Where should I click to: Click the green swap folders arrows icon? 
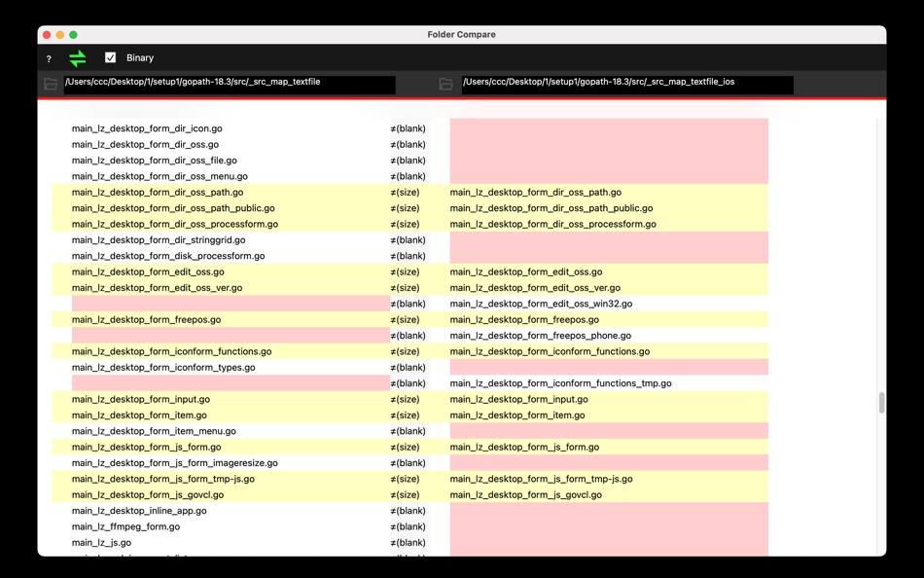[77, 58]
